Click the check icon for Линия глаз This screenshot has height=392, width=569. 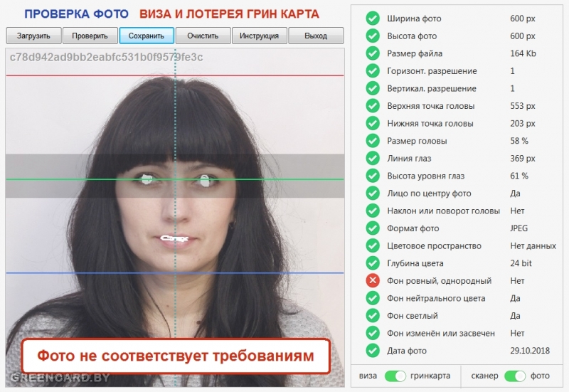point(373,158)
